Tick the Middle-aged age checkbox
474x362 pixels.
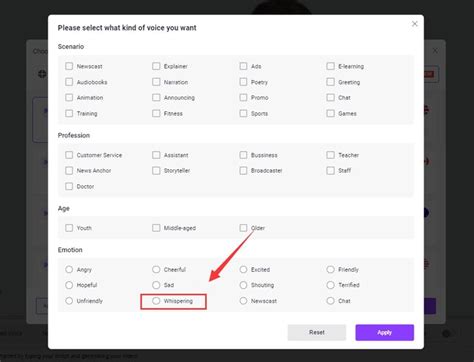(156, 228)
